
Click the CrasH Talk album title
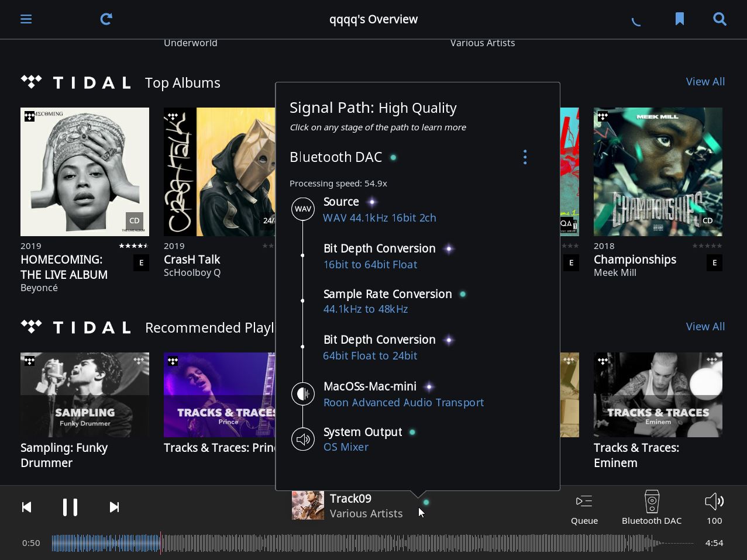tap(192, 260)
